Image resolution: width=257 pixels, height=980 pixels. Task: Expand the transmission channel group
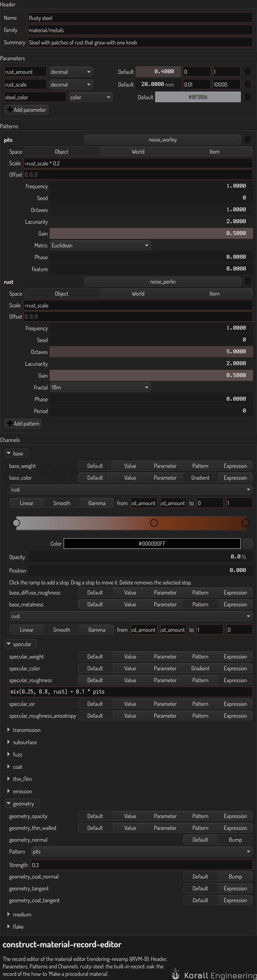[24, 730]
